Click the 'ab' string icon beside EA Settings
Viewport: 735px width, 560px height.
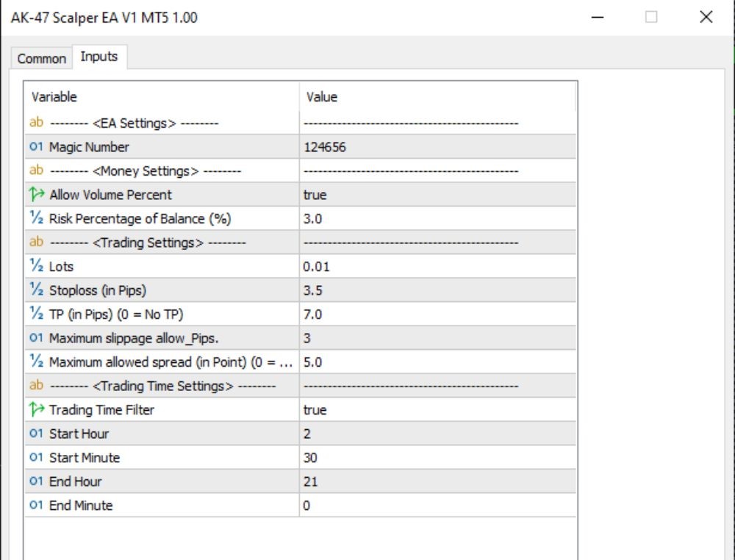tap(36, 123)
